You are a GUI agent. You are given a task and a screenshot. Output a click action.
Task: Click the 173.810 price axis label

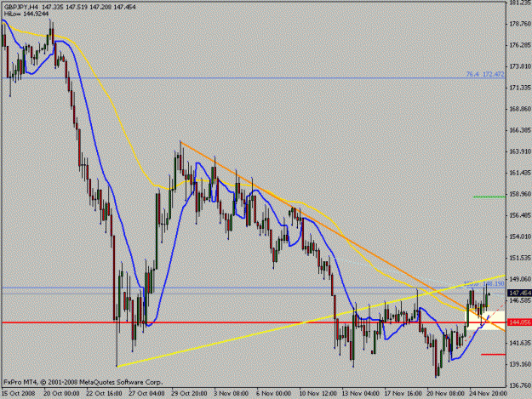pos(520,66)
